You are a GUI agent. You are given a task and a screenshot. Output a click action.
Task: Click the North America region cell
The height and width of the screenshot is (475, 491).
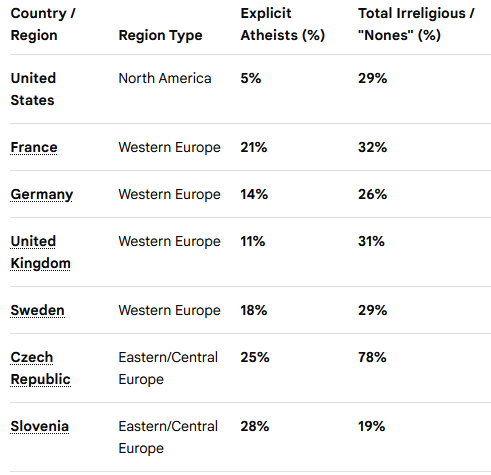[x=165, y=78]
